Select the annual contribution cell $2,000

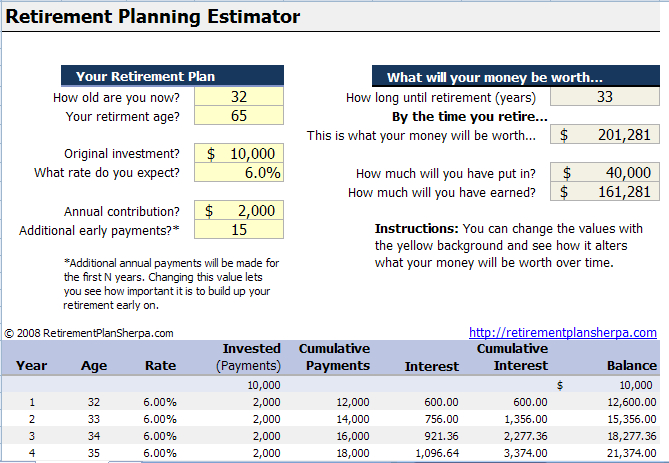(239, 210)
